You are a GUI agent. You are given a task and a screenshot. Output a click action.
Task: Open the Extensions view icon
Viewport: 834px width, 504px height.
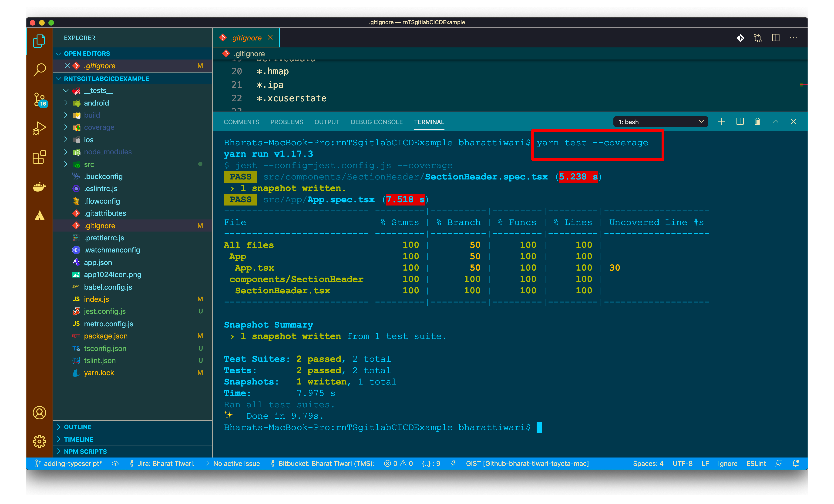[x=39, y=157]
